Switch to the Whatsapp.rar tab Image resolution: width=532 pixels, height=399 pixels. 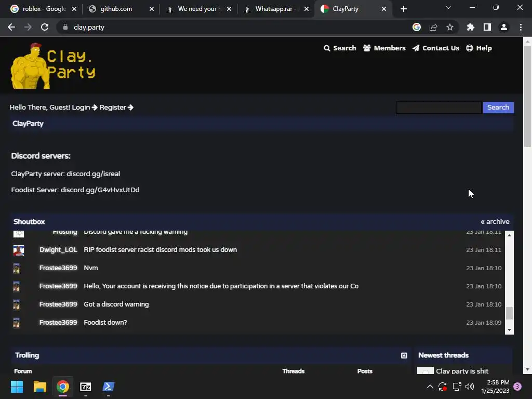(276, 9)
